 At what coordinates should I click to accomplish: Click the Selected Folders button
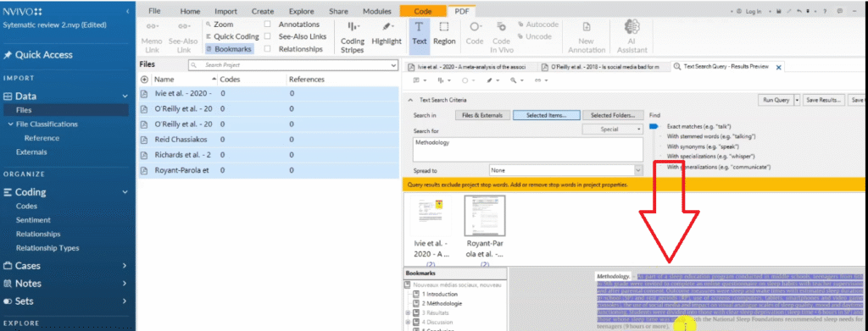tap(613, 115)
